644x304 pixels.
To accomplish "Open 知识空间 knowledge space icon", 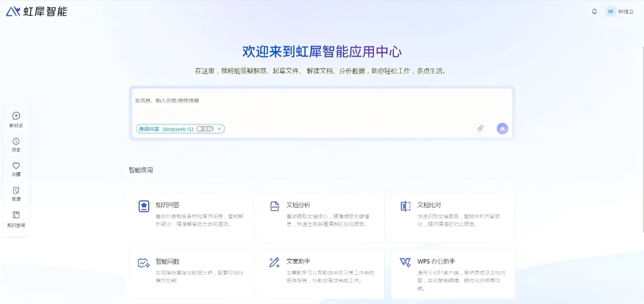I will click(16, 215).
